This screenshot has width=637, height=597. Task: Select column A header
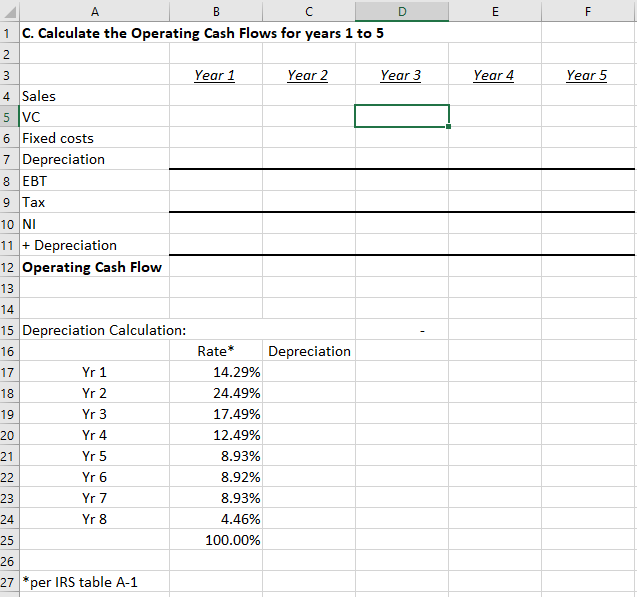(x=94, y=11)
